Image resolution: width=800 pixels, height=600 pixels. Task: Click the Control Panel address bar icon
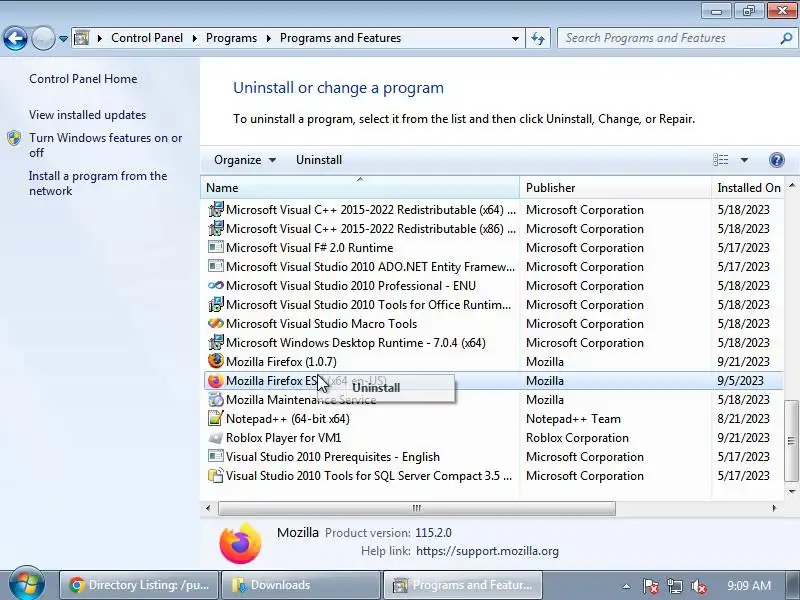[82, 38]
